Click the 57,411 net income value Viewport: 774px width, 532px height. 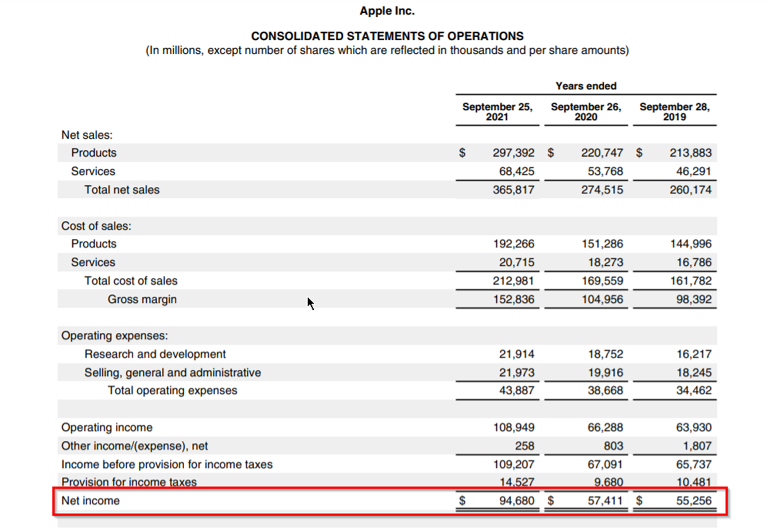(605, 500)
